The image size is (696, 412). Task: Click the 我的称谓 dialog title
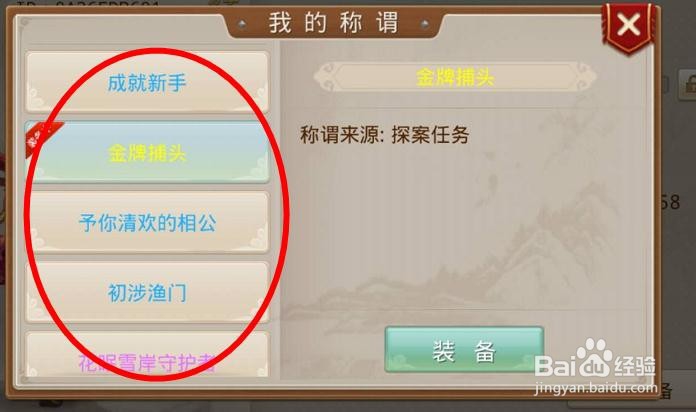click(333, 23)
